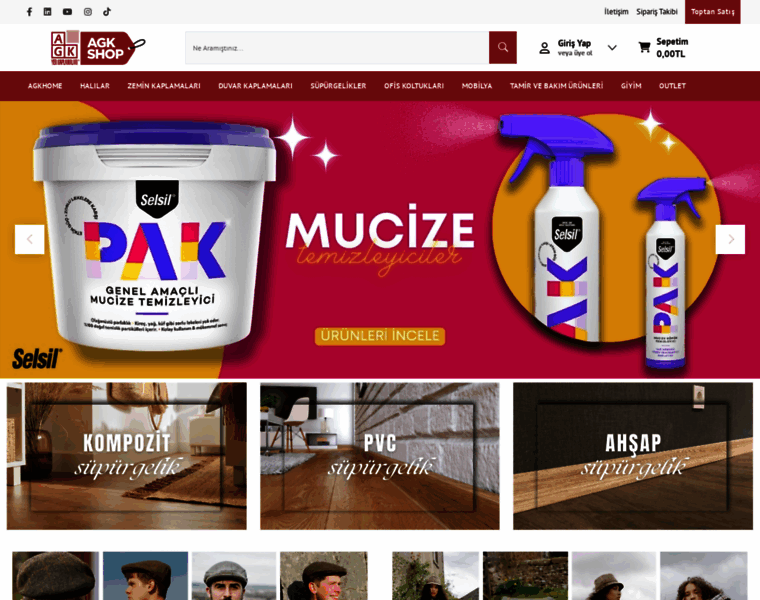
Task: Open the Facebook social icon
Action: [29, 12]
